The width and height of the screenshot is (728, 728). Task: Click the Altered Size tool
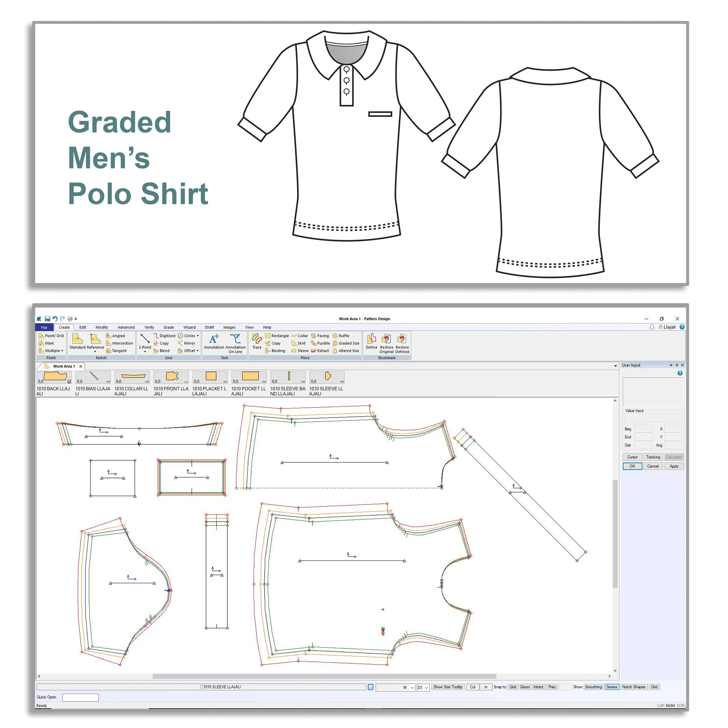pyautogui.click(x=346, y=351)
